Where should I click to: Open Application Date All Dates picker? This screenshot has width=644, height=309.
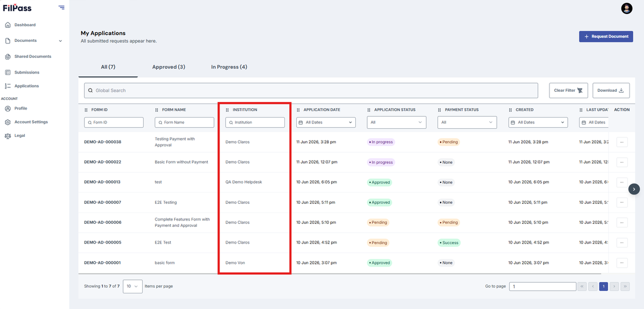(326, 122)
